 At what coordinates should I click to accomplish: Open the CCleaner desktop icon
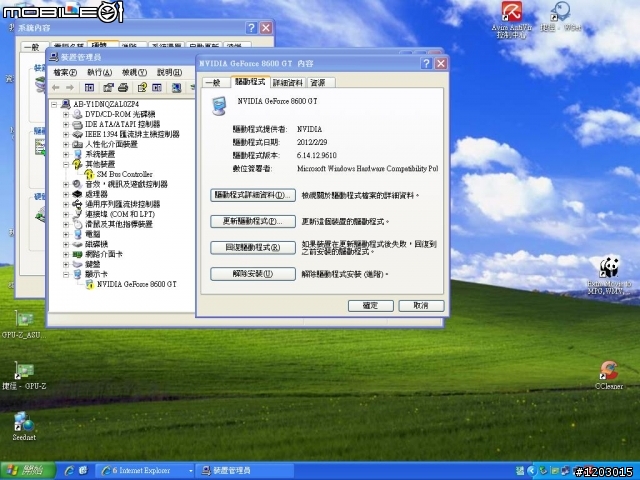(x=609, y=375)
